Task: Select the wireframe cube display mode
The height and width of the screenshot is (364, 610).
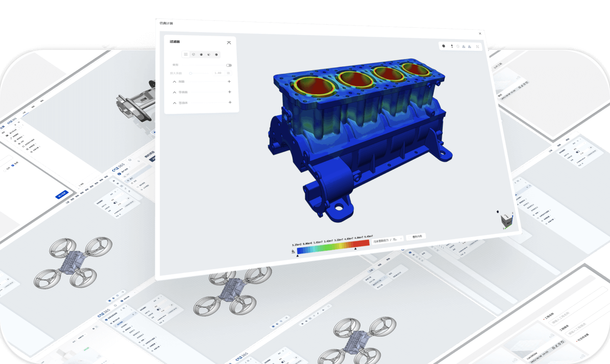Action: click(x=193, y=54)
